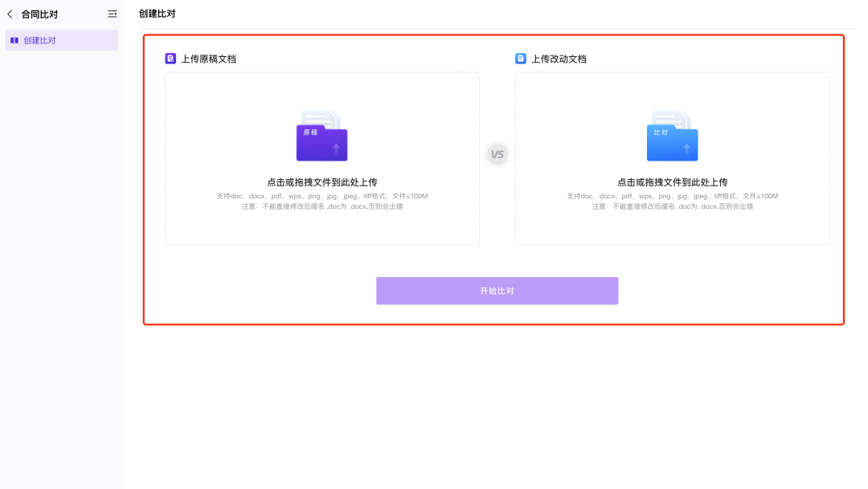Click upload prompt text under the 原稿 folder

[321, 182]
